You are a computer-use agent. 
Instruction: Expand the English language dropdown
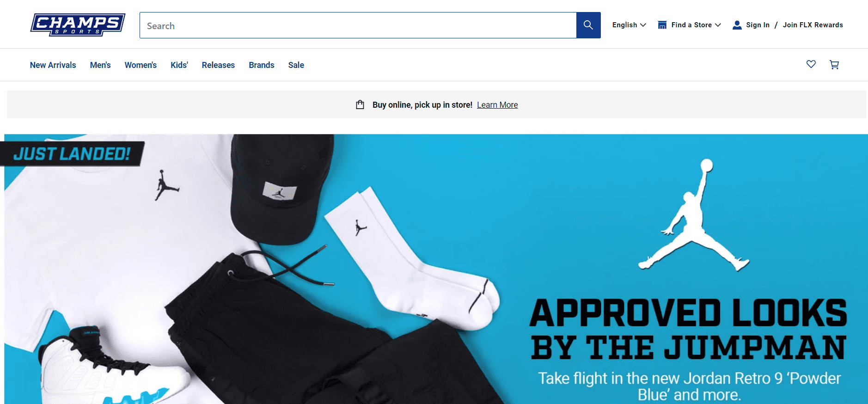click(629, 25)
